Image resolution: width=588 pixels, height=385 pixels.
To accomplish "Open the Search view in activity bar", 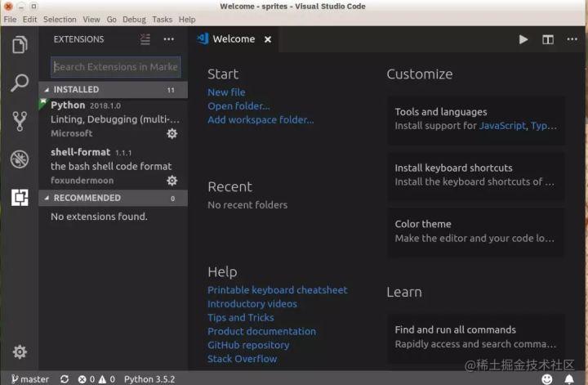I will [x=20, y=83].
